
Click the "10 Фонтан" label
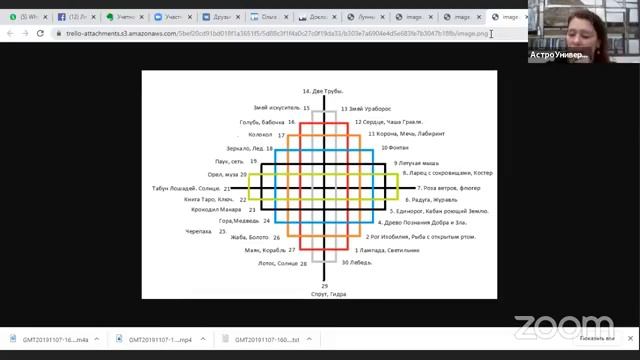[395, 148]
